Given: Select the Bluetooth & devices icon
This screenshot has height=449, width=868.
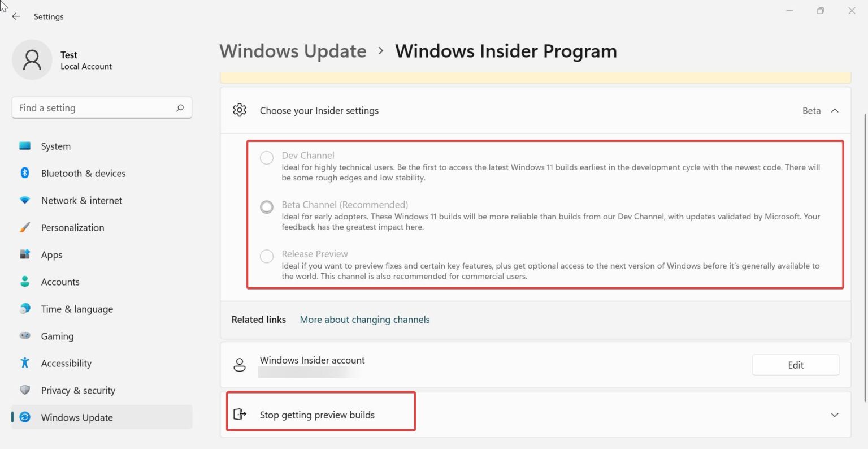Looking at the screenshot, I should (x=25, y=173).
